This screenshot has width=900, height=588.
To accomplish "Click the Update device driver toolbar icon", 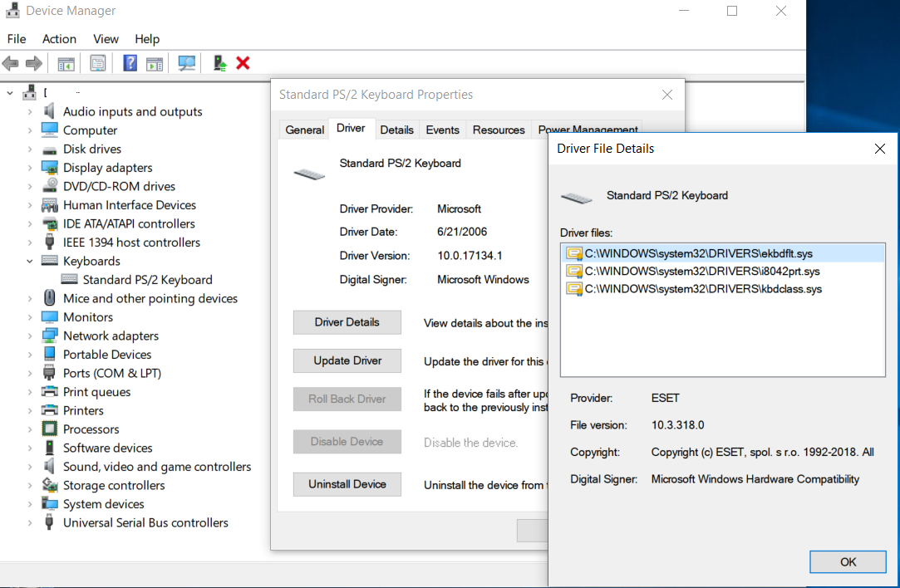I will click(x=219, y=63).
